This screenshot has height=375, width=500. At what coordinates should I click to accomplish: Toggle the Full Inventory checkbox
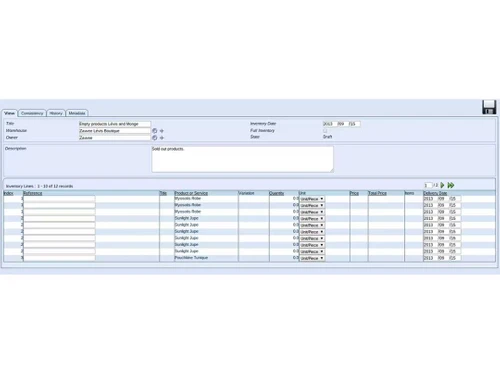pos(325,131)
